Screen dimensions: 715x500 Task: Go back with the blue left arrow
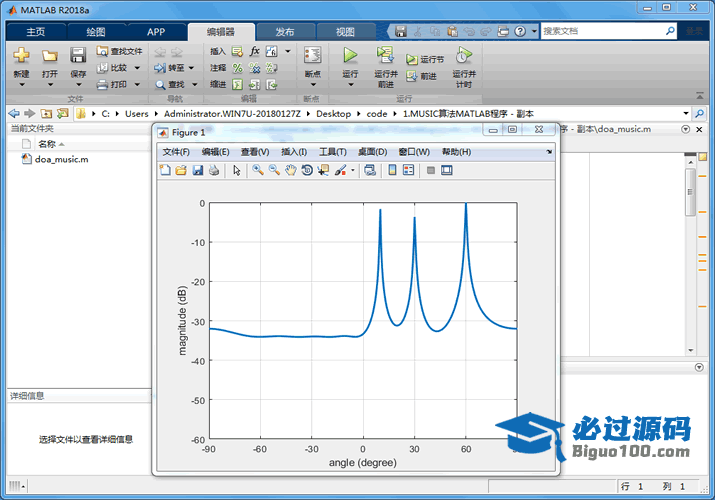pyautogui.click(x=14, y=113)
